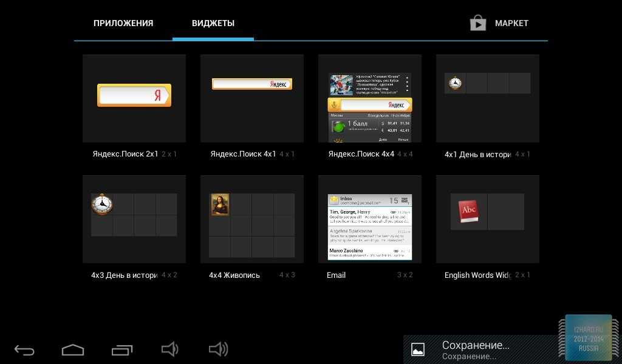Viewport: 622px width, 364px height.
Task: Open the Market shopping bag icon
Action: pyautogui.click(x=478, y=23)
